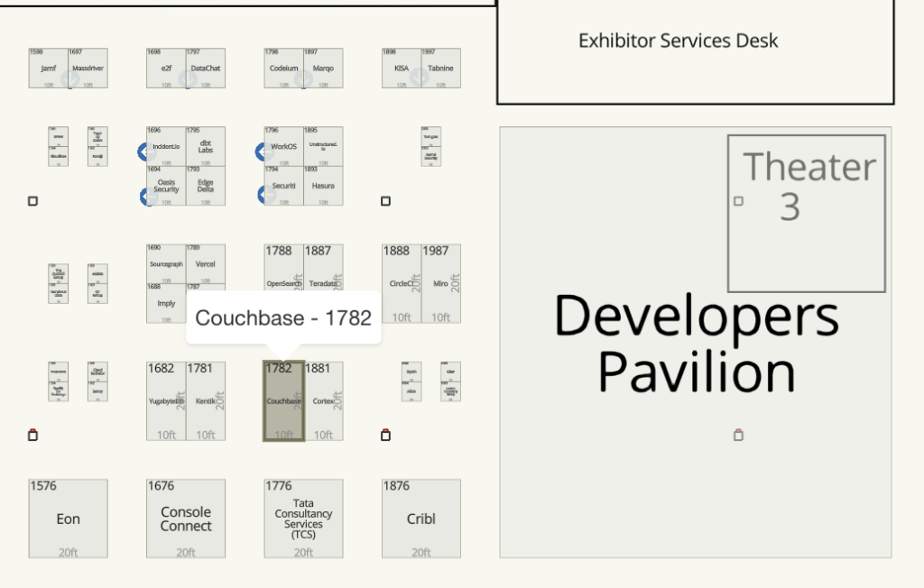Click the blue arrow marker beside incident.io booth
This screenshot has height=588, width=924.
pos(145,152)
